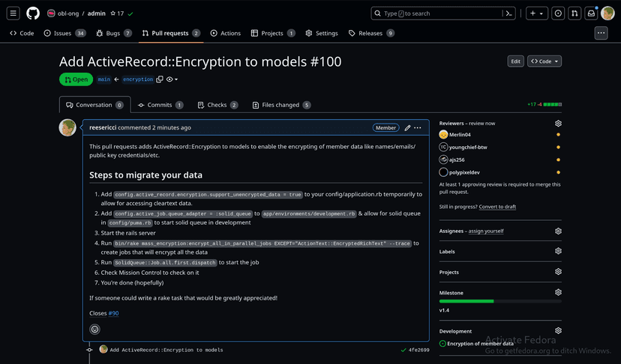The image size is (621, 364).
Task: Click the GitHub logo
Action: pyautogui.click(x=33, y=13)
